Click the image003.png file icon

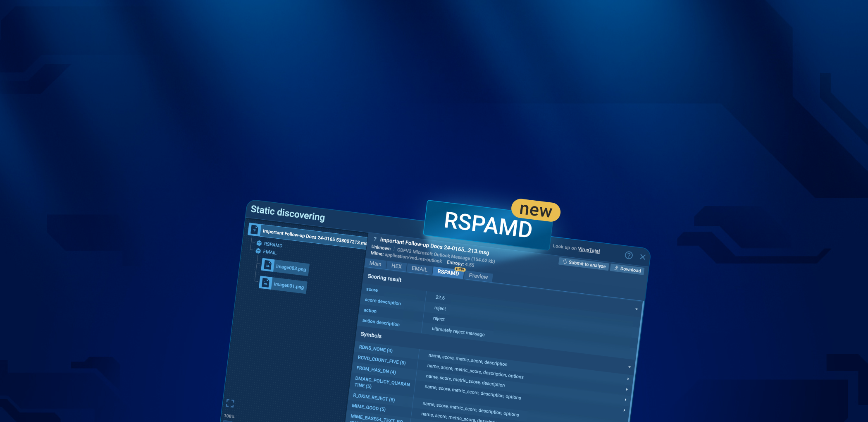click(268, 265)
